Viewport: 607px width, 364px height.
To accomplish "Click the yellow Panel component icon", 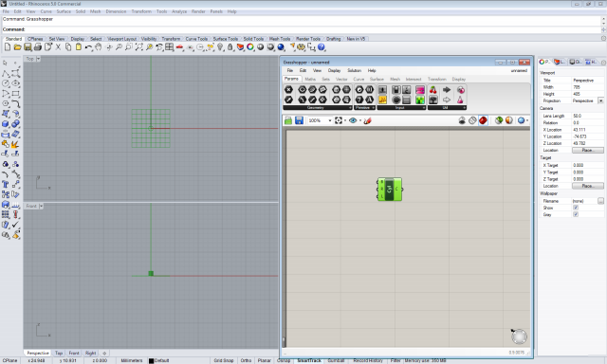I will [382, 100].
